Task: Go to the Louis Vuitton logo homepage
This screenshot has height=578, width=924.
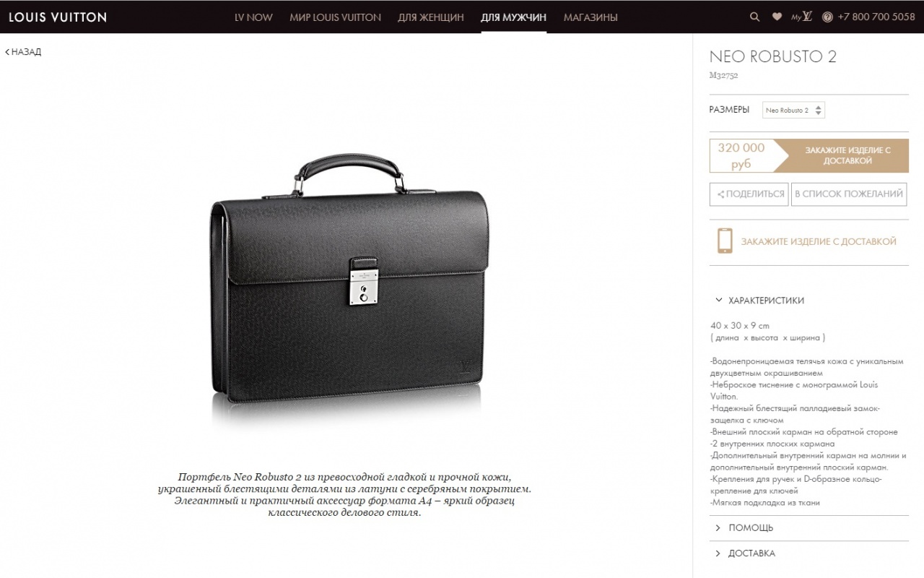Action: 58,17
